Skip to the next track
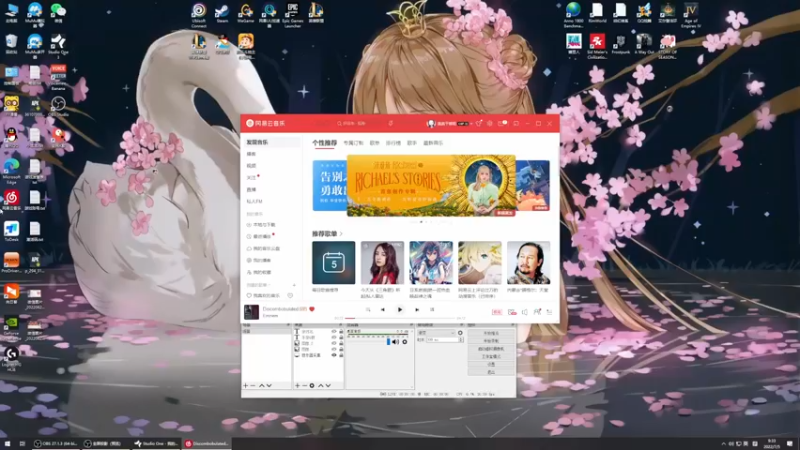The height and width of the screenshot is (450, 800). pos(417,310)
